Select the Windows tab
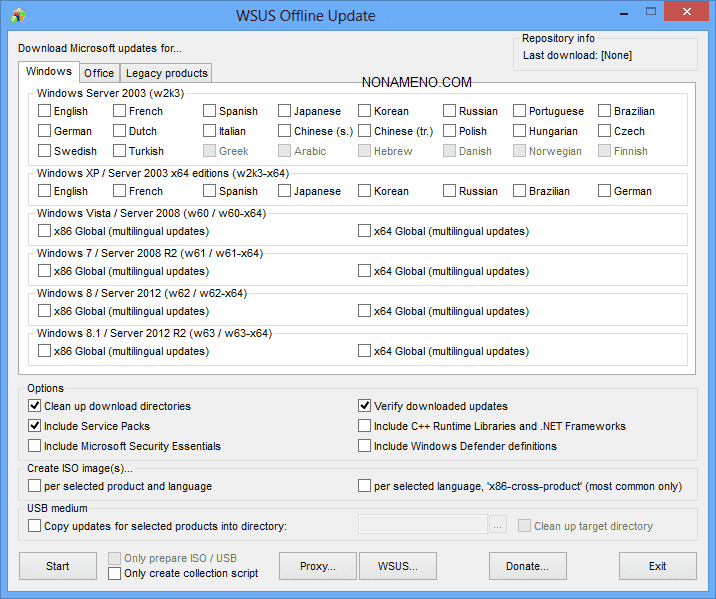 (48, 72)
